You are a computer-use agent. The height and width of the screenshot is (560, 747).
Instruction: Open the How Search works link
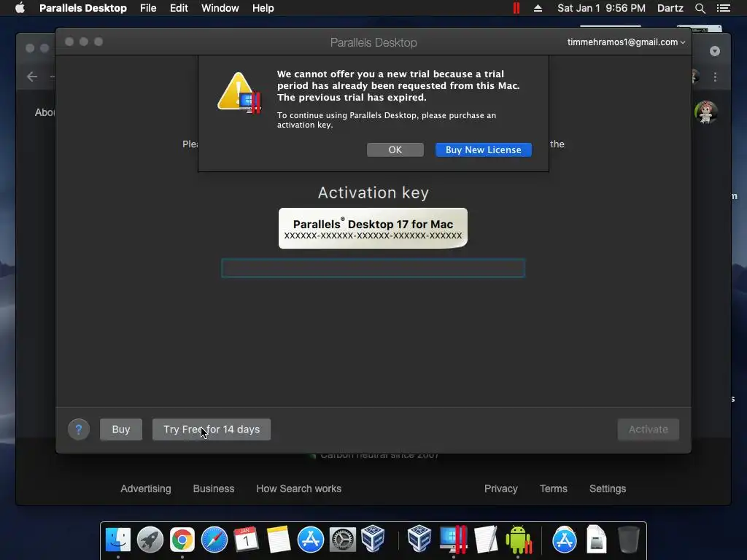tap(298, 489)
